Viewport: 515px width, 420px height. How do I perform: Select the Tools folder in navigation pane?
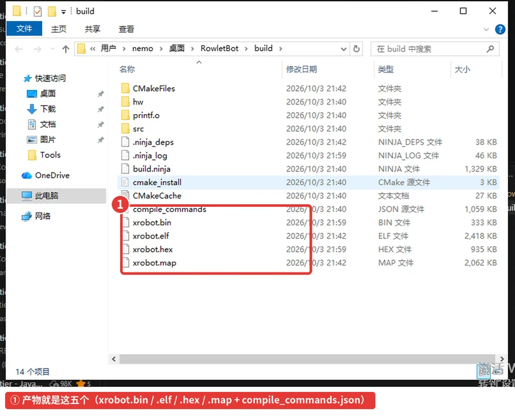[x=50, y=155]
